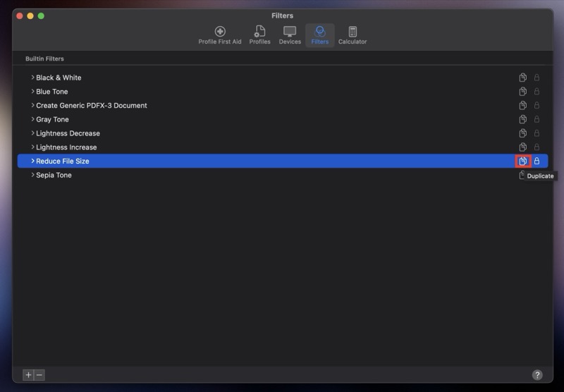Expand the Lightness Decrease filter

[x=32, y=133]
